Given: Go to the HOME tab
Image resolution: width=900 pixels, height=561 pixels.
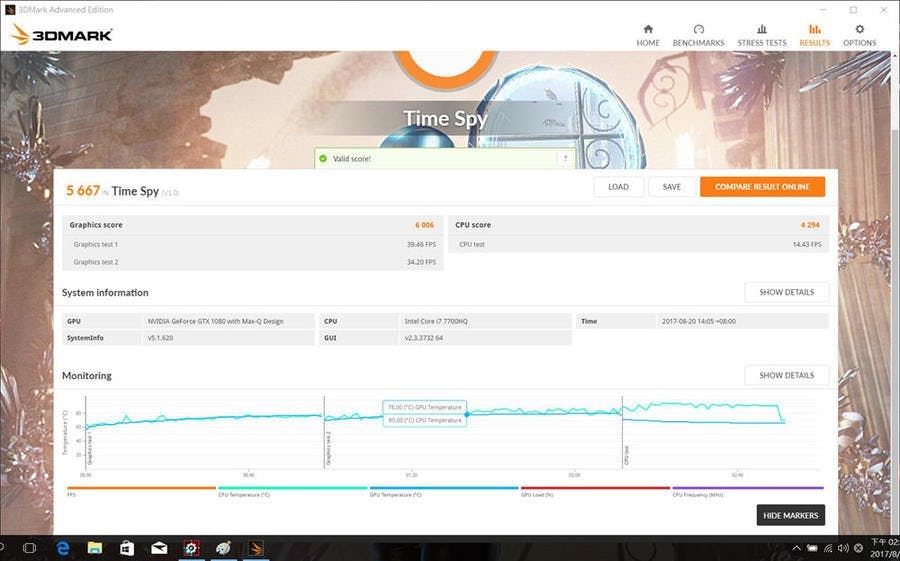Looking at the screenshot, I should (x=648, y=36).
